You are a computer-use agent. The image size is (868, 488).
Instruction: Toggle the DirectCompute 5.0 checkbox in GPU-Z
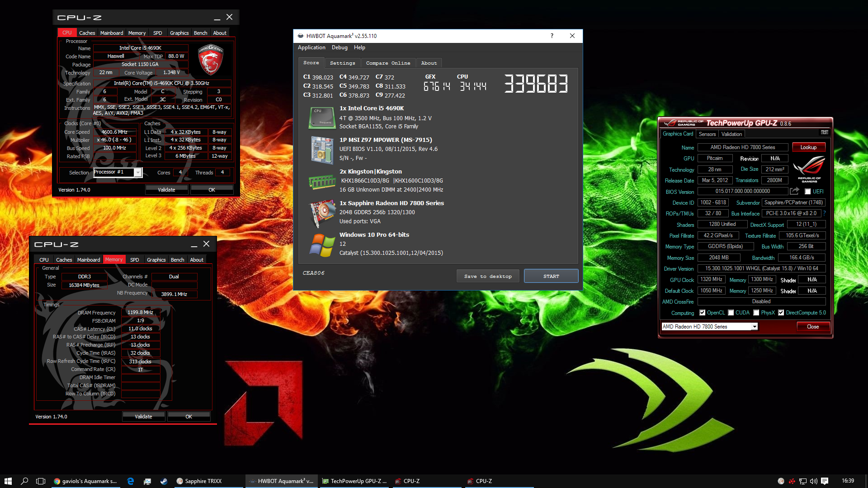coord(781,313)
